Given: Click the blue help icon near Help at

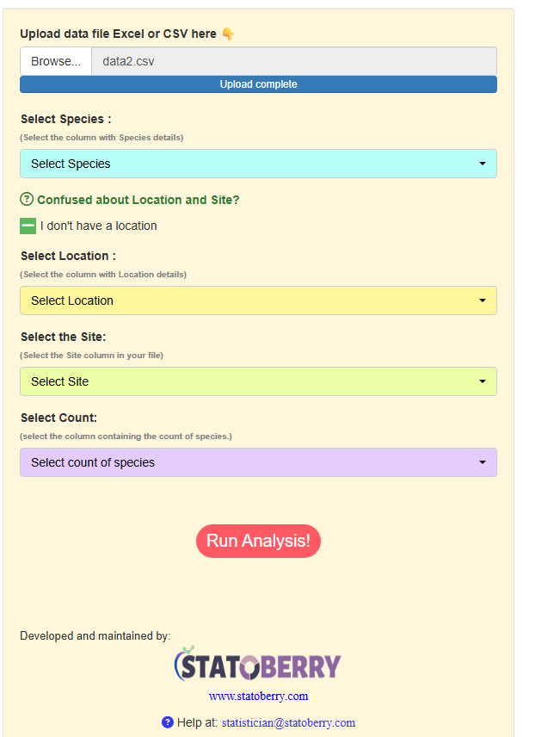Looking at the screenshot, I should tap(167, 722).
